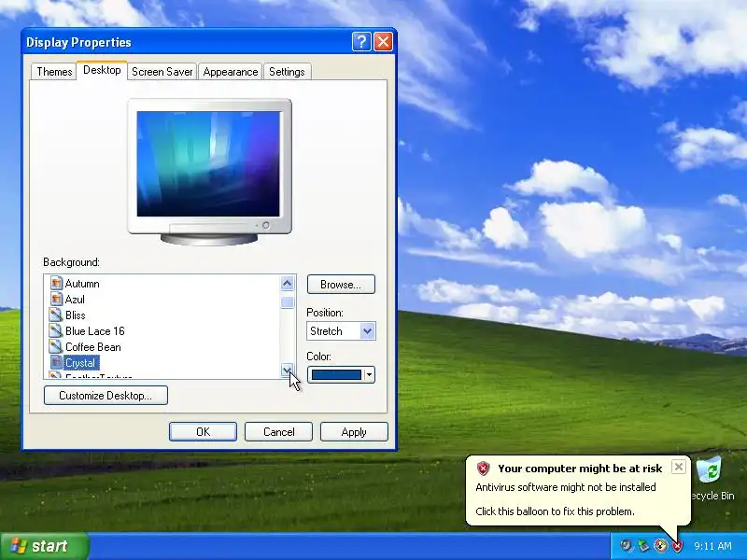Confirm with the OK button
Image resolution: width=747 pixels, height=560 pixels.
coord(203,432)
